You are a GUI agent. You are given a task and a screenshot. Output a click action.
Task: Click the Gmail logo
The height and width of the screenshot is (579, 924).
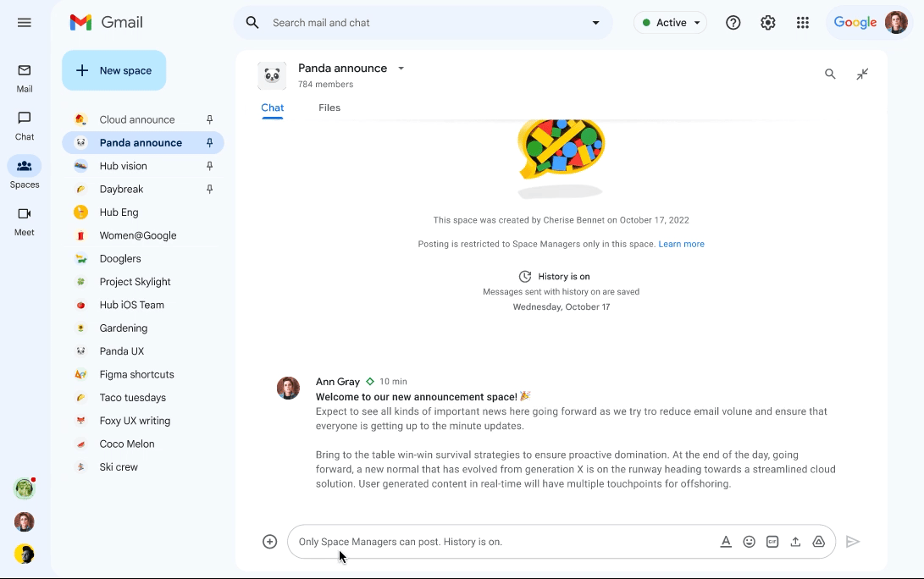coord(106,22)
